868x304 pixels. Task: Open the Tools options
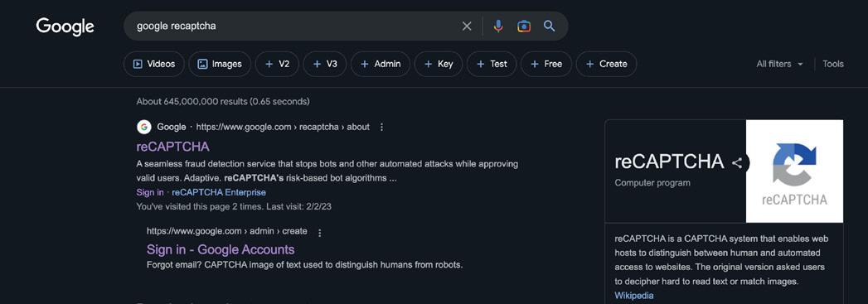pyautogui.click(x=832, y=64)
